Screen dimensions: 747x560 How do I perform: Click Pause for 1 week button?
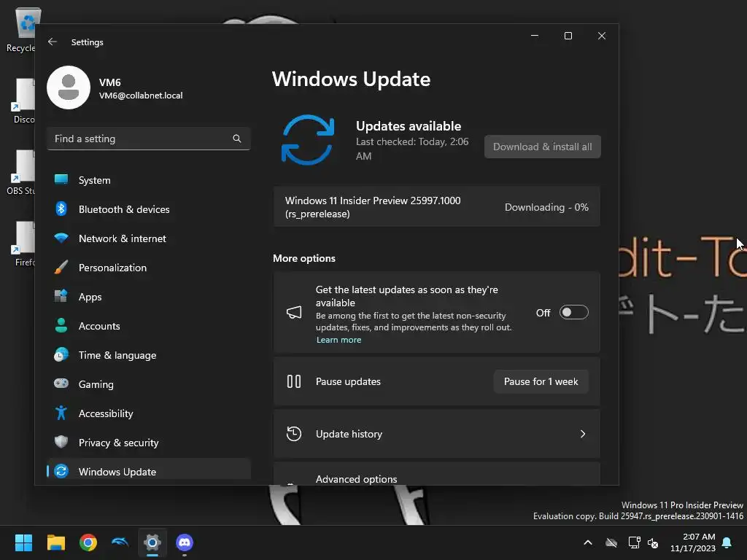click(541, 381)
